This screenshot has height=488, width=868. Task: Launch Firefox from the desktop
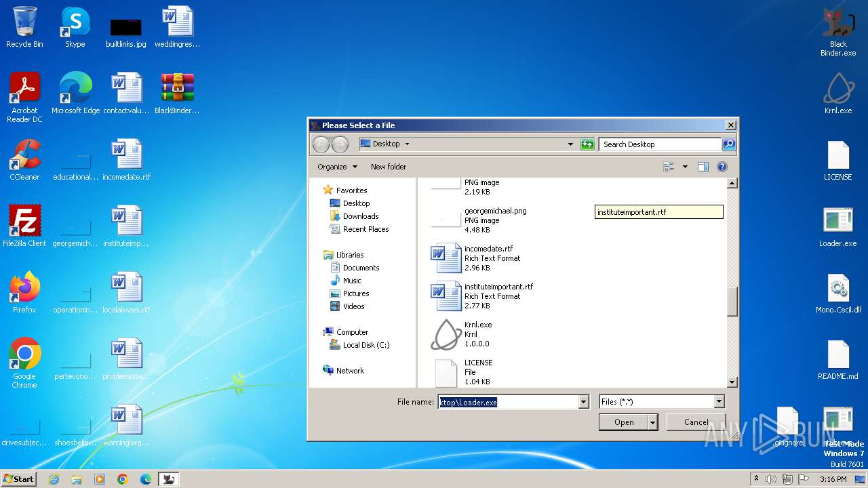coord(24,293)
